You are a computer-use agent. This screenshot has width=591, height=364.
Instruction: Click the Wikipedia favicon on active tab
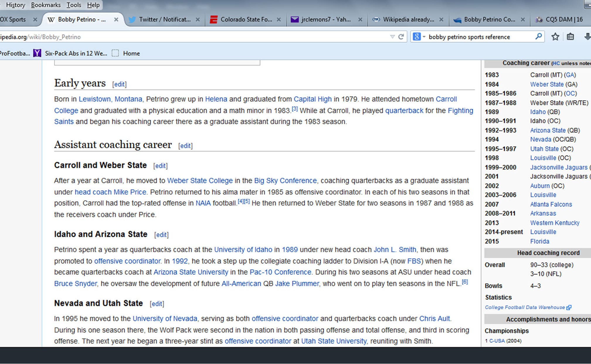(51, 20)
